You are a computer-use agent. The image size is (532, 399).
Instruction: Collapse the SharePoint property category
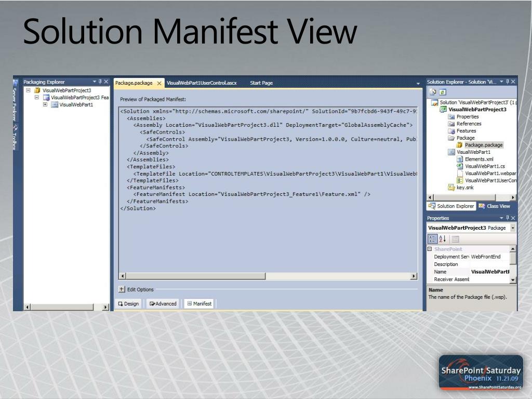click(430, 249)
